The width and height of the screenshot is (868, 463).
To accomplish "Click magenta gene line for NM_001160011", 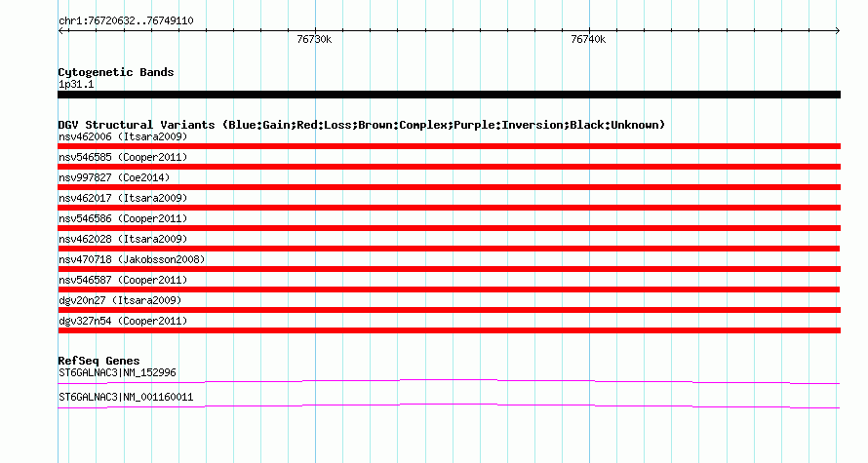I will point(449,406).
